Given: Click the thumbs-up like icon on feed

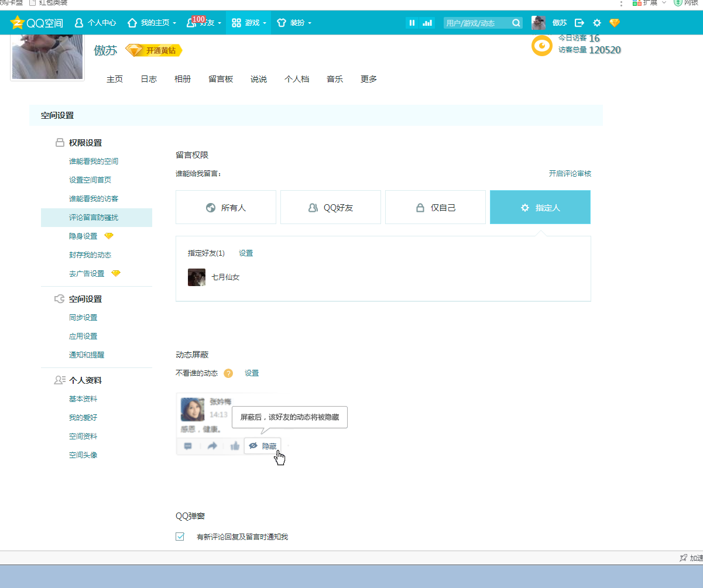Looking at the screenshot, I should 235,446.
